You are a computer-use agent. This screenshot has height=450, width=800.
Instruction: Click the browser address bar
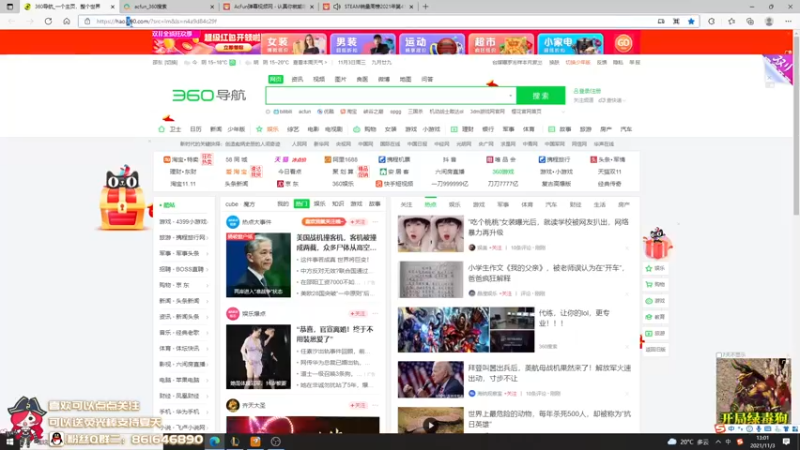367,21
